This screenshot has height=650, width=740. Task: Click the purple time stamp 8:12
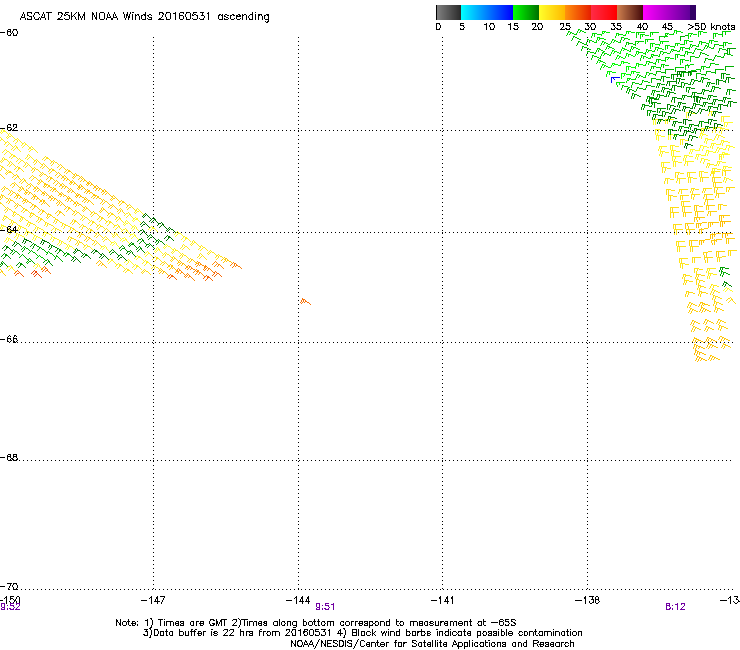[675, 607]
